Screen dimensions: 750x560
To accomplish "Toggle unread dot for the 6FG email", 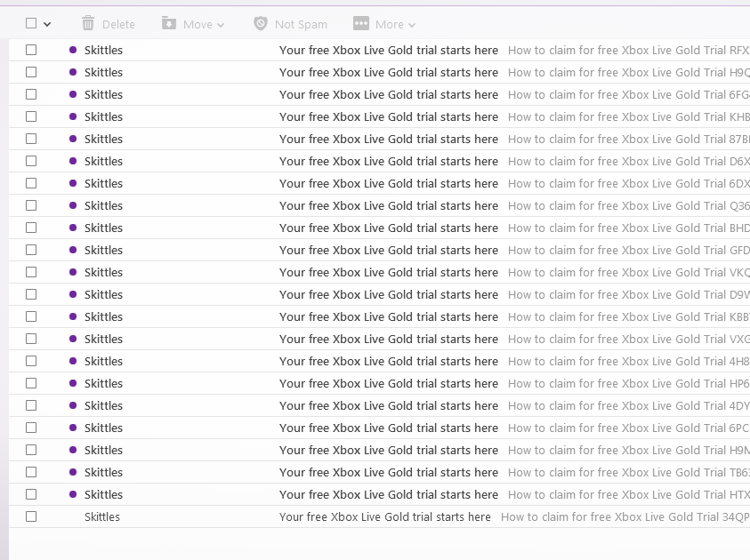I will click(x=73, y=94).
